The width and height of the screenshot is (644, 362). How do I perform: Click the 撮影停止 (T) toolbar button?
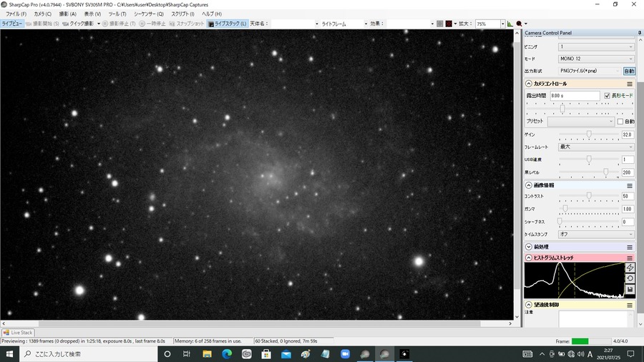pos(119,24)
